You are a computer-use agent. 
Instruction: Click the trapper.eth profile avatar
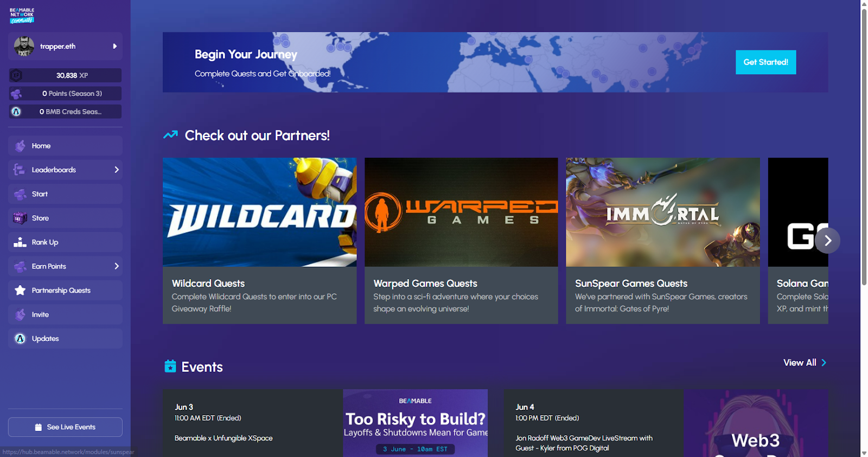pyautogui.click(x=24, y=46)
